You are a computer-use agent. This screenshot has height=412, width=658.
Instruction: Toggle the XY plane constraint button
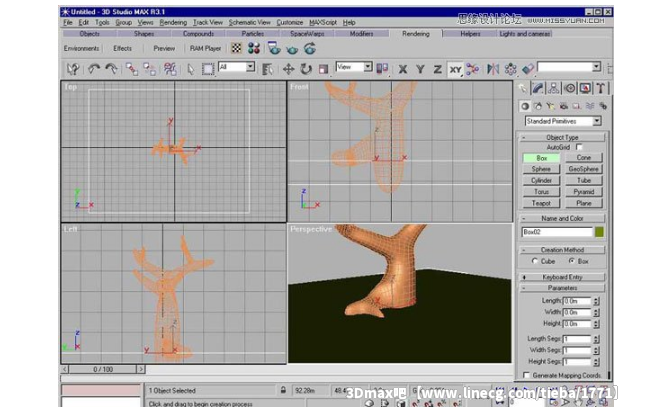click(455, 69)
